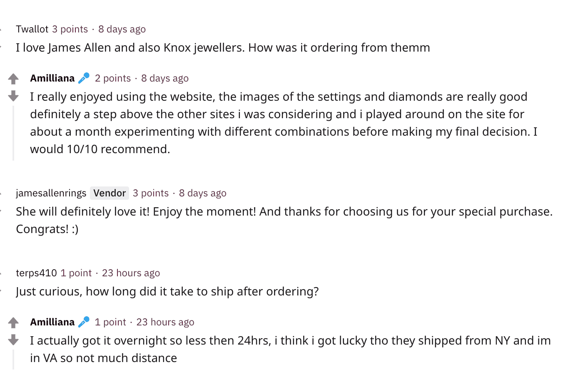This screenshot has width=578, height=392.
Task: Open the '8 days ago' permalink on Twallot's comment
Action: point(122,29)
